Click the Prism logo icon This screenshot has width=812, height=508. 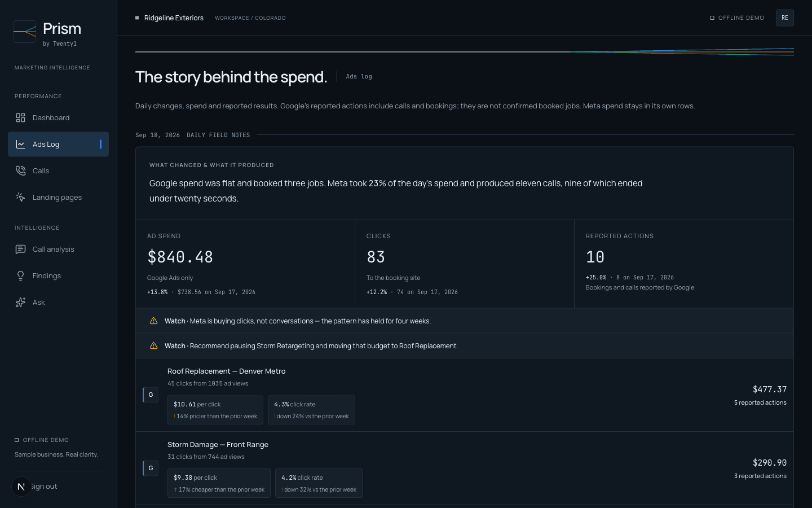click(x=25, y=32)
